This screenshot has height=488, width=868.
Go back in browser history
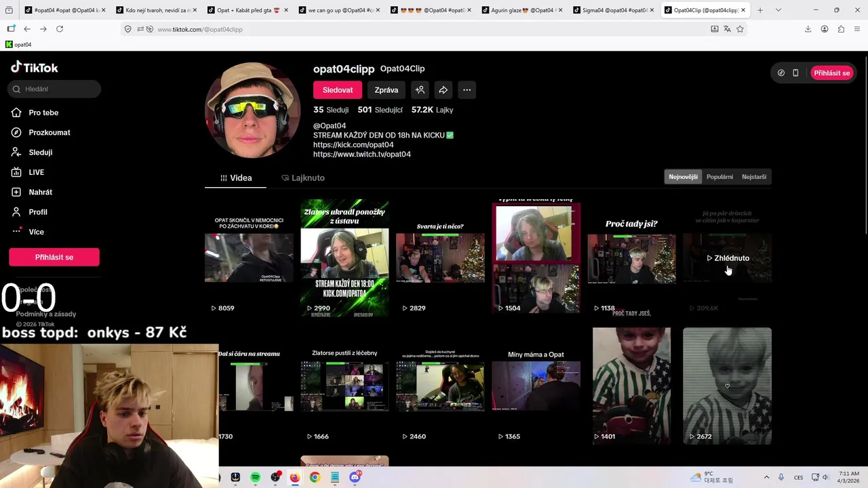(27, 29)
